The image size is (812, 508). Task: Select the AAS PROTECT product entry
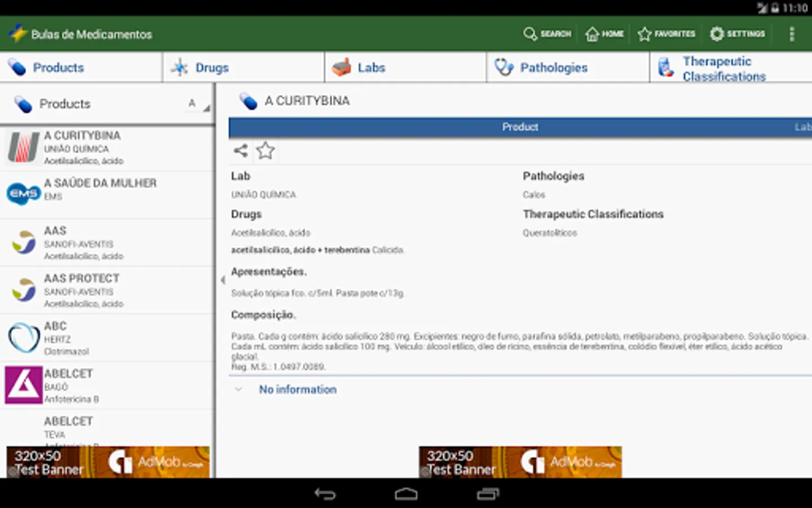click(107, 290)
